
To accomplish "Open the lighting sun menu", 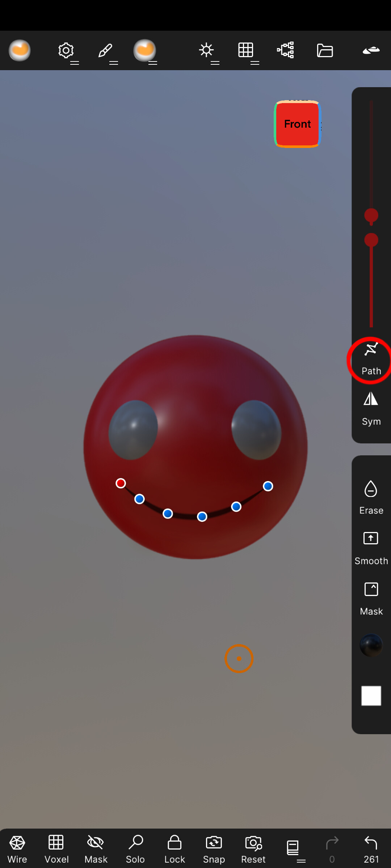I will click(206, 50).
